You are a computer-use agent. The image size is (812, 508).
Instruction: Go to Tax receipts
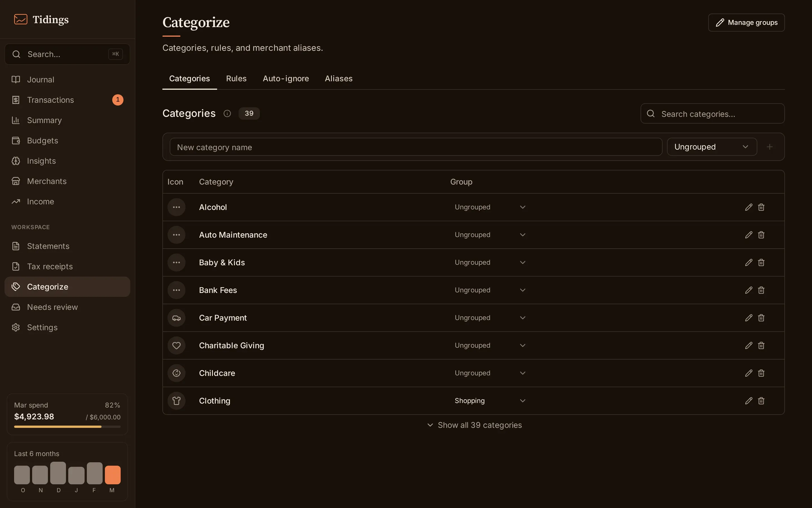tap(67, 266)
